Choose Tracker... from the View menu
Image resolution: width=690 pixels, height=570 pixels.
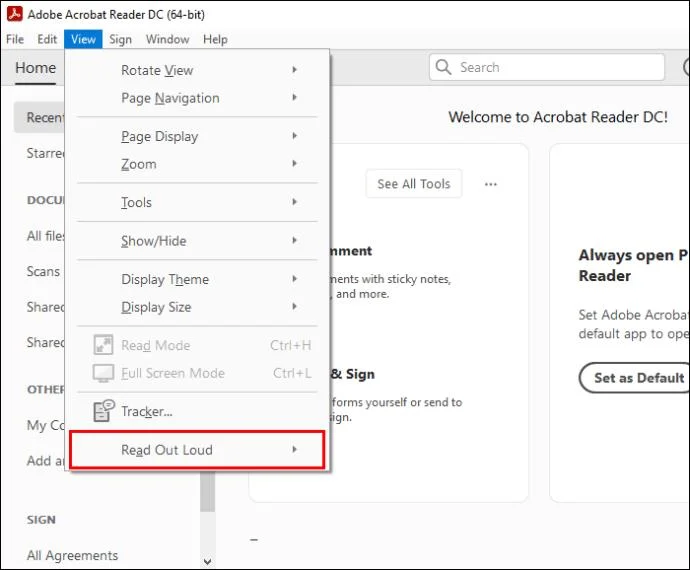[197, 411]
